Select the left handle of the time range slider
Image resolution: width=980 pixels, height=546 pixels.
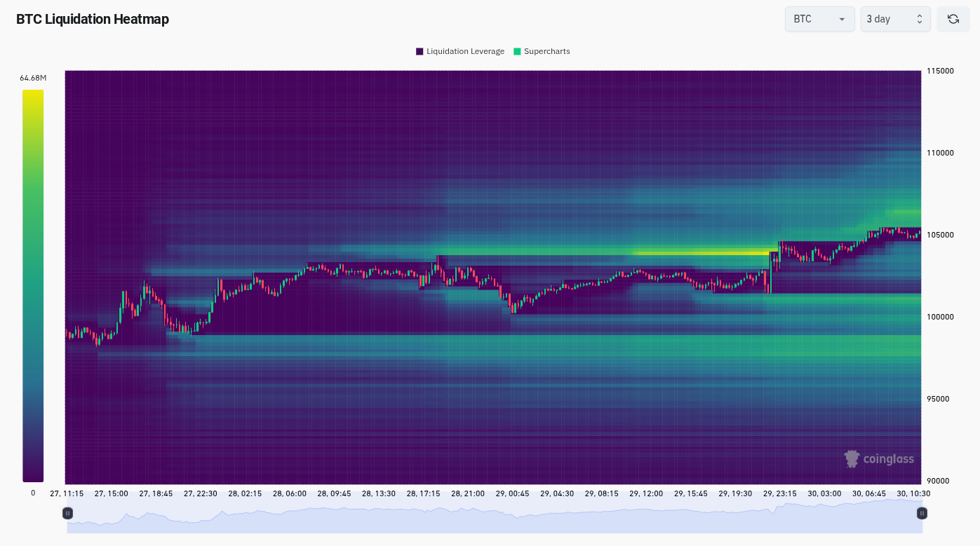coord(67,513)
